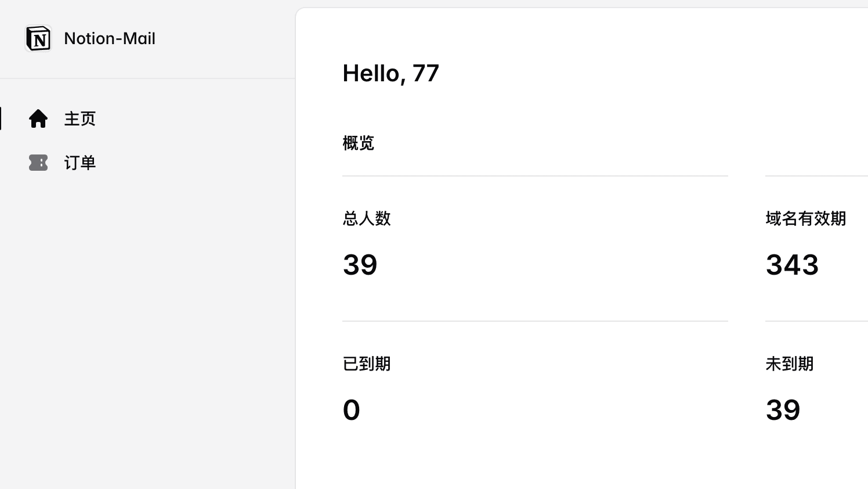Click the 已到期 label
Viewport: 868px width, 489px height.
(367, 364)
